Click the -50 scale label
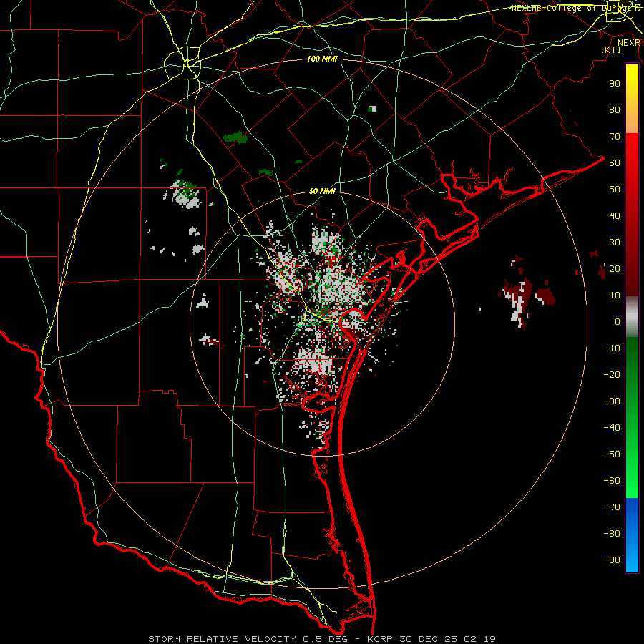Viewport: 644px width, 644px height. (x=612, y=454)
